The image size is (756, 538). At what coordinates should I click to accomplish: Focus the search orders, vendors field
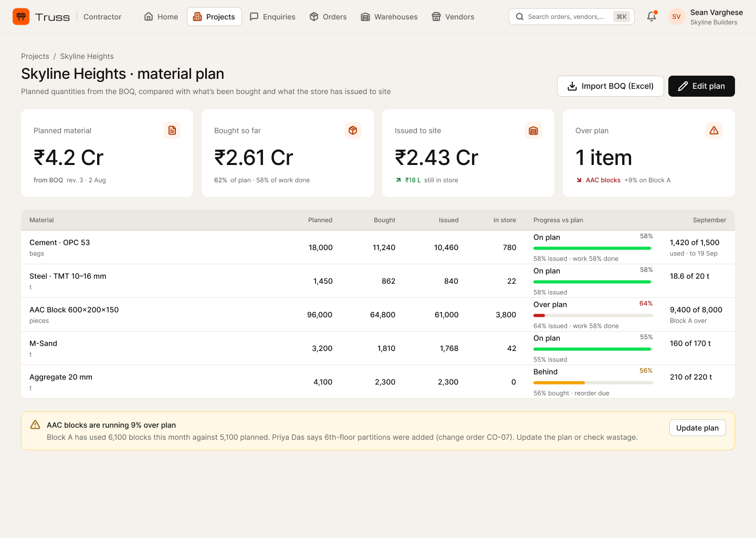tap(572, 17)
